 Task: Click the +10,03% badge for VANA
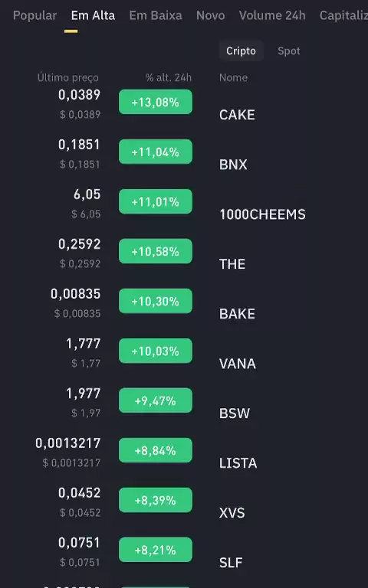(156, 351)
